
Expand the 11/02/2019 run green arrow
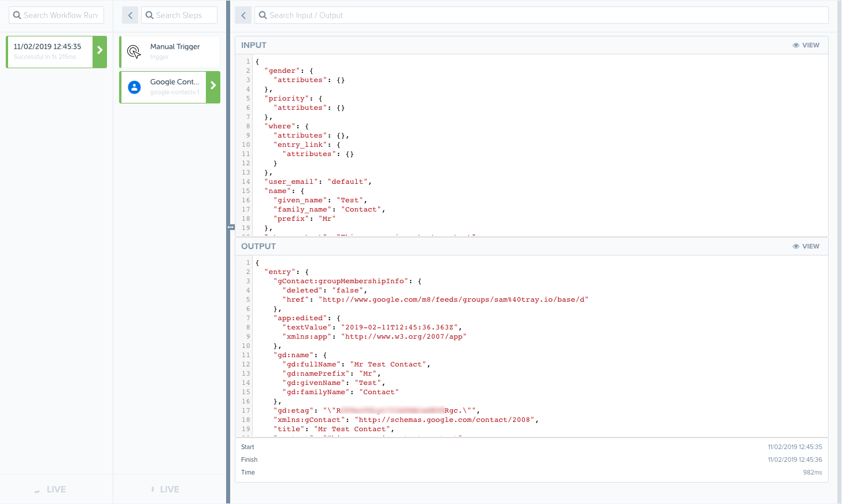click(x=100, y=51)
